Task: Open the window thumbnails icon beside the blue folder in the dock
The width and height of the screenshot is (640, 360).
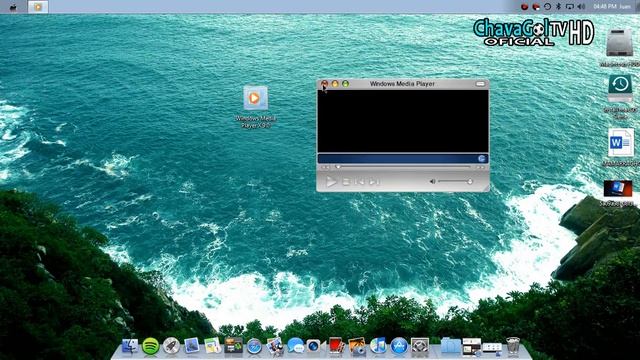Action: pyautogui.click(x=471, y=346)
